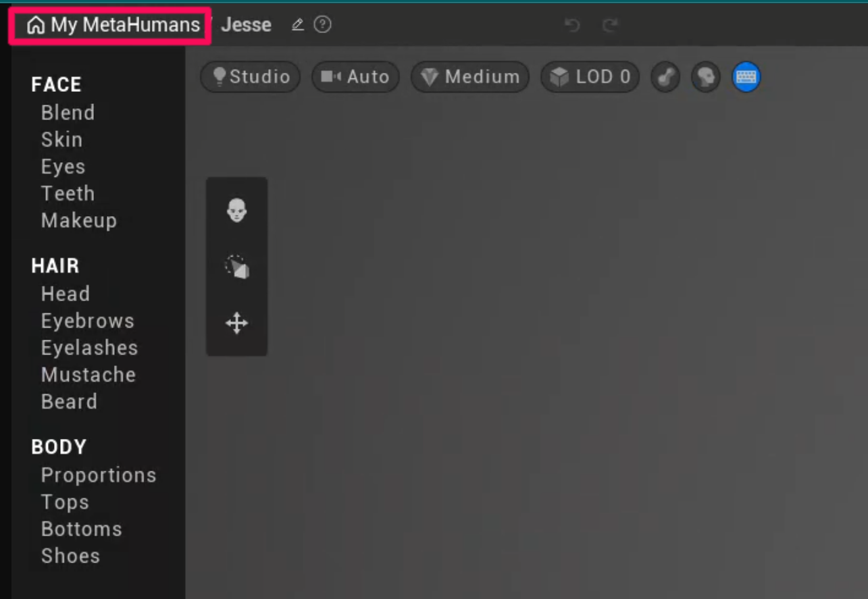This screenshot has height=599, width=868.
Task: Toggle the head visibility icon in the toolbar
Action: click(x=705, y=77)
